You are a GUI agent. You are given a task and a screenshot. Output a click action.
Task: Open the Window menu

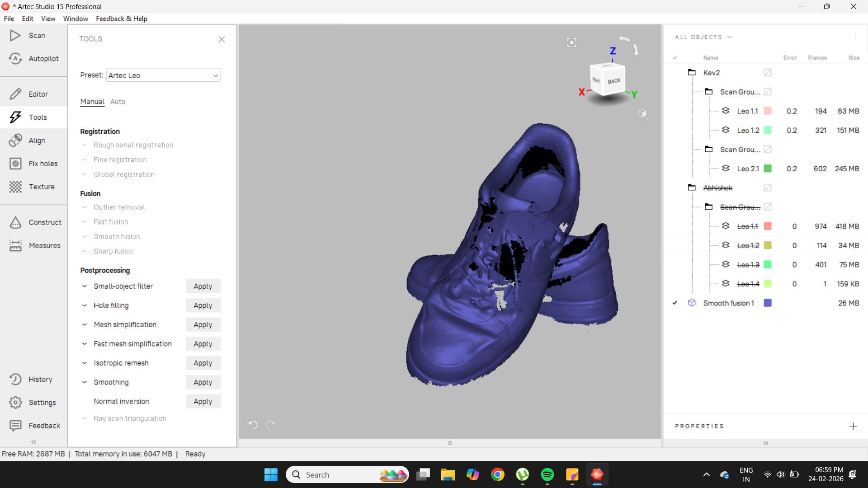pos(75,19)
